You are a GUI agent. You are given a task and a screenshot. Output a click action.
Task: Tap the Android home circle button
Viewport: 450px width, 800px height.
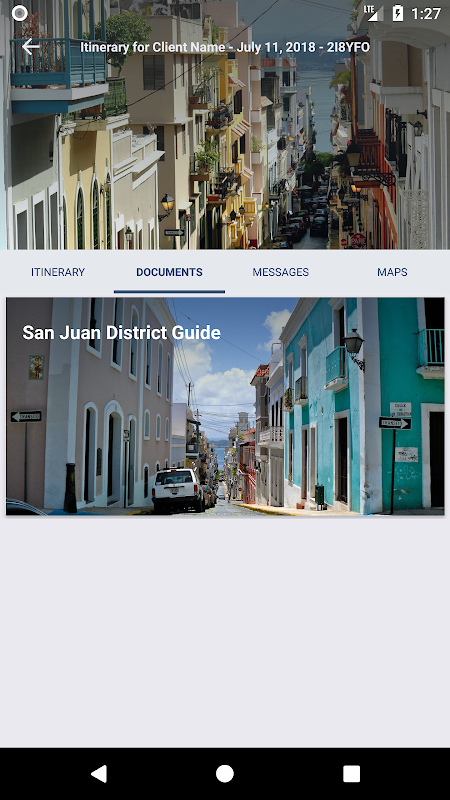pos(224,773)
